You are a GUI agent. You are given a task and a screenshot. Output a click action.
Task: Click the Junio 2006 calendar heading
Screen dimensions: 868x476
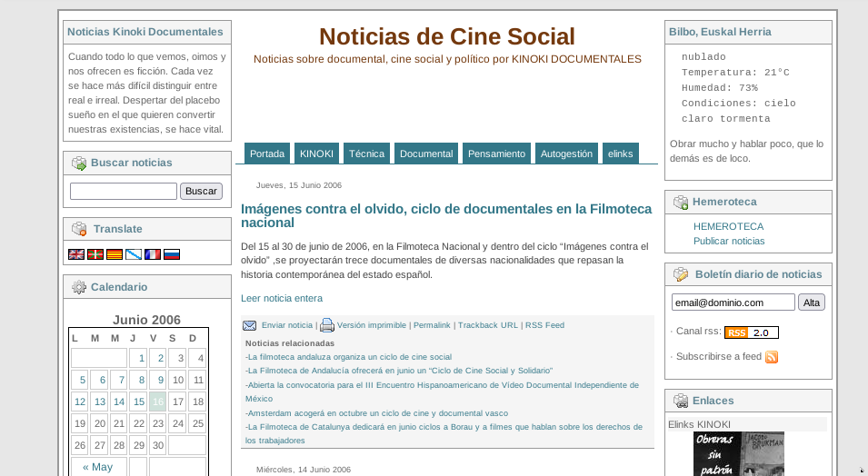[146, 320]
